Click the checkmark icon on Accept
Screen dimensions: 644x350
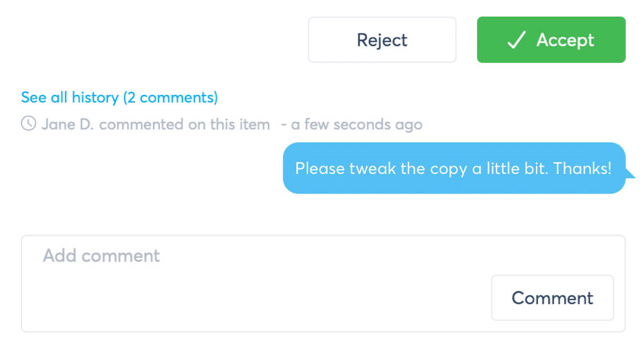pyautogui.click(x=517, y=40)
